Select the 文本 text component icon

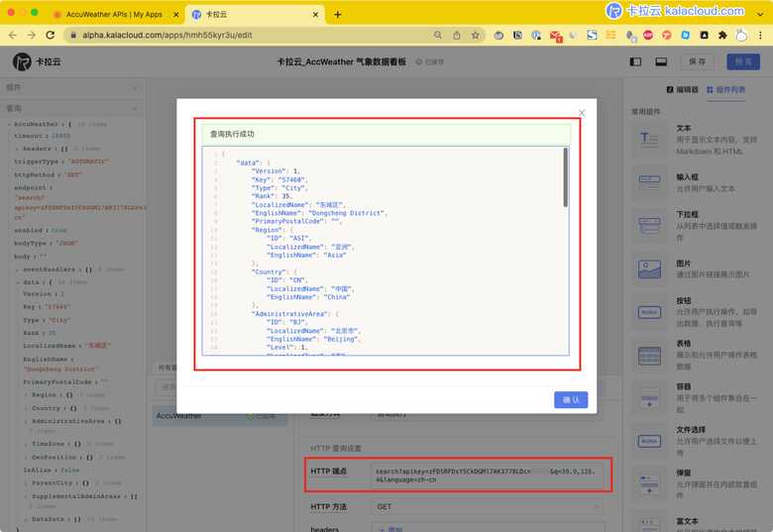(x=649, y=140)
